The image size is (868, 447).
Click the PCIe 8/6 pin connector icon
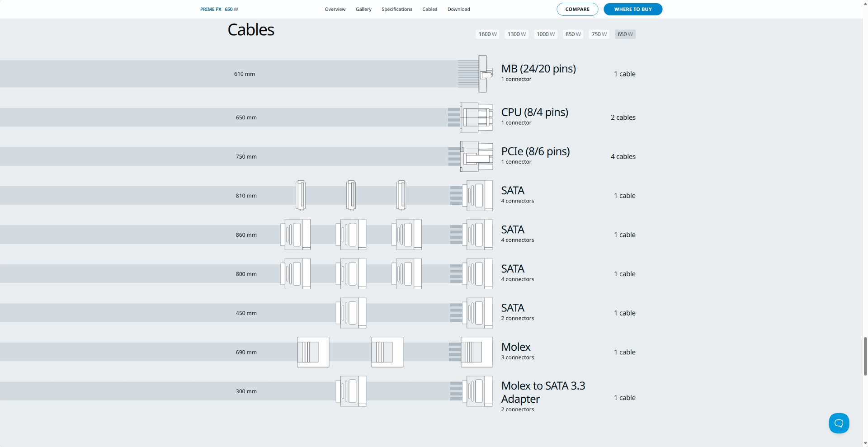(476, 156)
